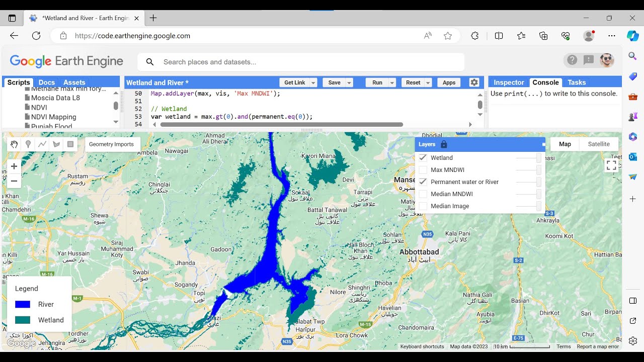Screen dimensions: 644x362
Task: Open the browser favorites list
Action: 521,36
